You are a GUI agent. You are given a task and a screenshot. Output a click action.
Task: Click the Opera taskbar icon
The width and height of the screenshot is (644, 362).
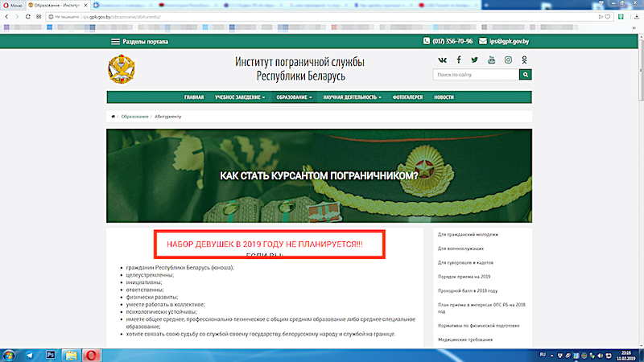point(92,356)
